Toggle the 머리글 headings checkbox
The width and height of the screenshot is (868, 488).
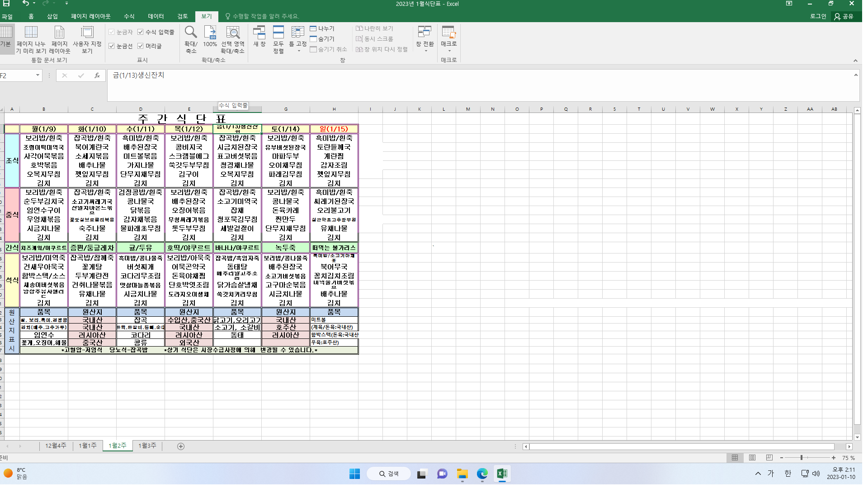[141, 46]
